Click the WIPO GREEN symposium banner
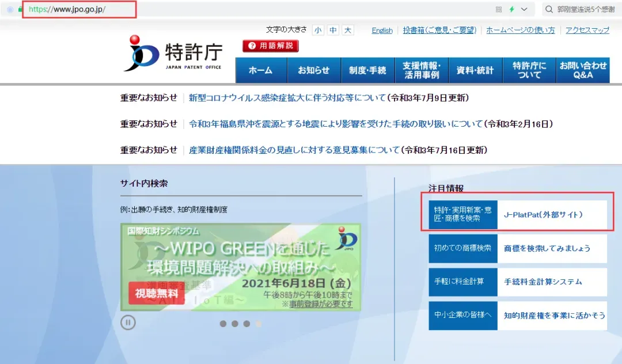The height and width of the screenshot is (364, 622). (241, 267)
